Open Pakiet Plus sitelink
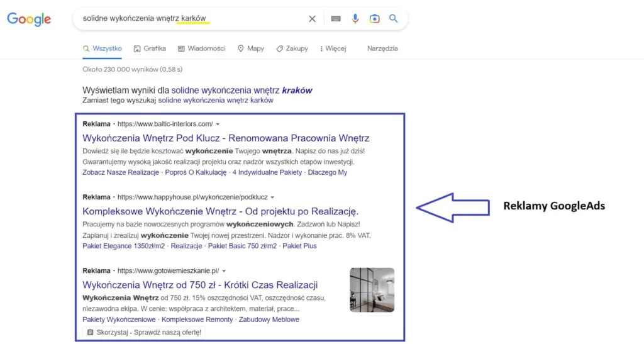This screenshot has width=644, height=344. 299,246
